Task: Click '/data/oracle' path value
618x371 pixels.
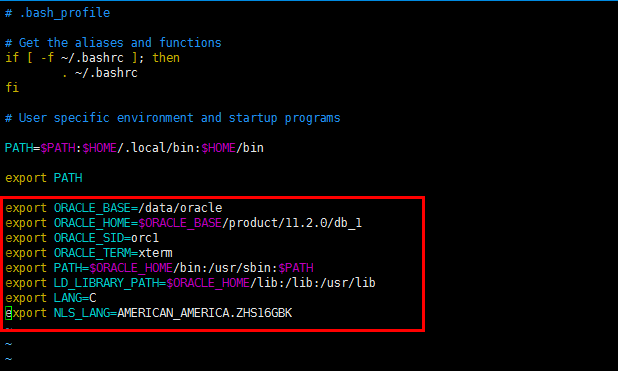Action: [x=181, y=208]
